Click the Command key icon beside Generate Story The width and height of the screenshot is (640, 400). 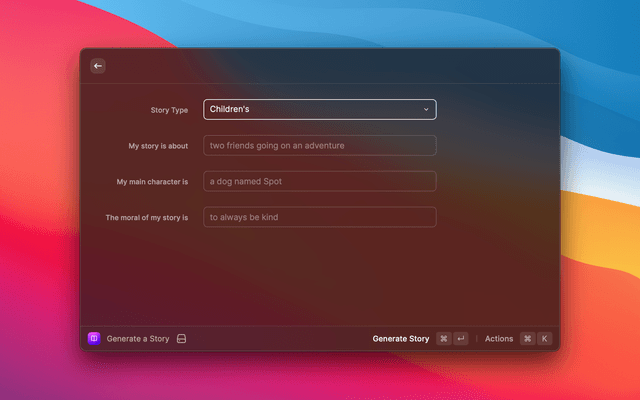[443, 339]
